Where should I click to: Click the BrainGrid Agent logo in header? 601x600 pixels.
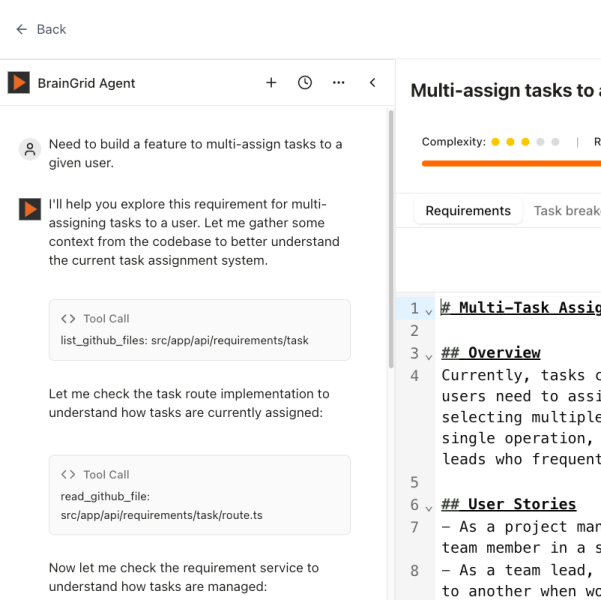(19, 83)
